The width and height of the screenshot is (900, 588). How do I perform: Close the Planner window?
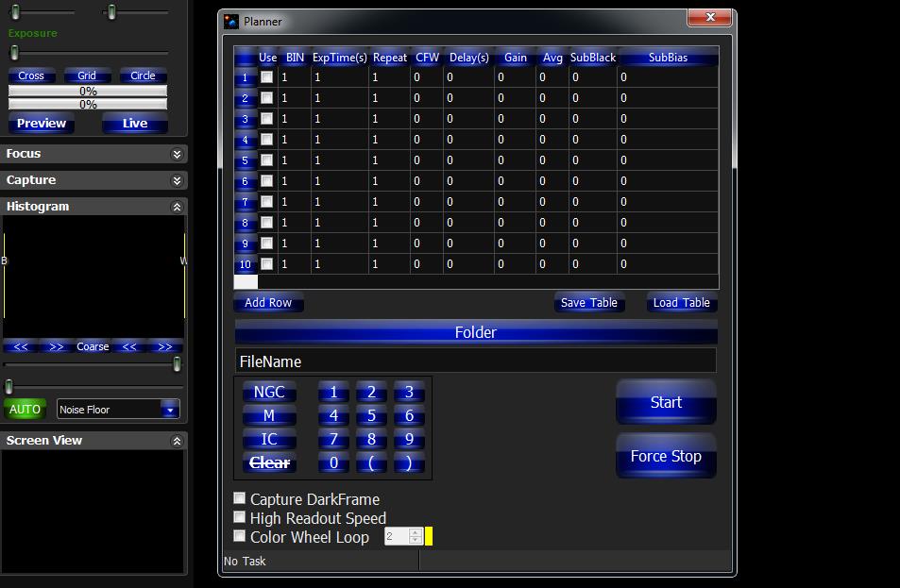tap(709, 17)
